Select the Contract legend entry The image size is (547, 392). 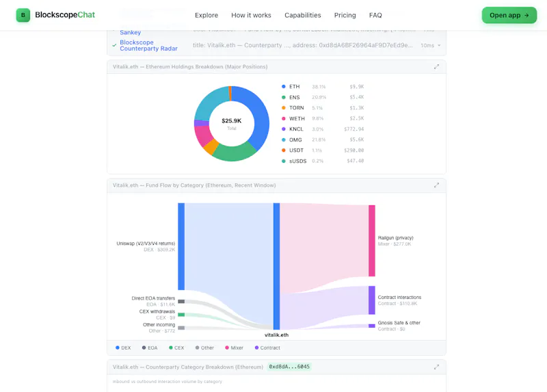click(x=267, y=348)
